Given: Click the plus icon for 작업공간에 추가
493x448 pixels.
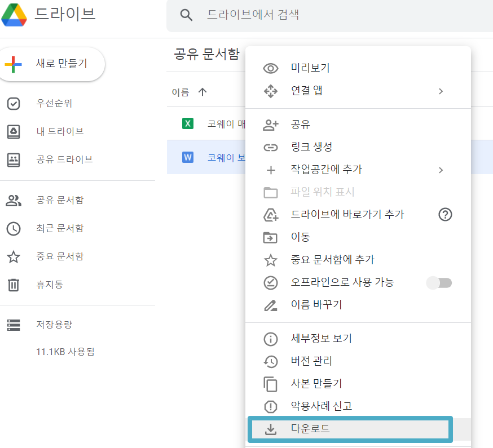Looking at the screenshot, I should [271, 170].
